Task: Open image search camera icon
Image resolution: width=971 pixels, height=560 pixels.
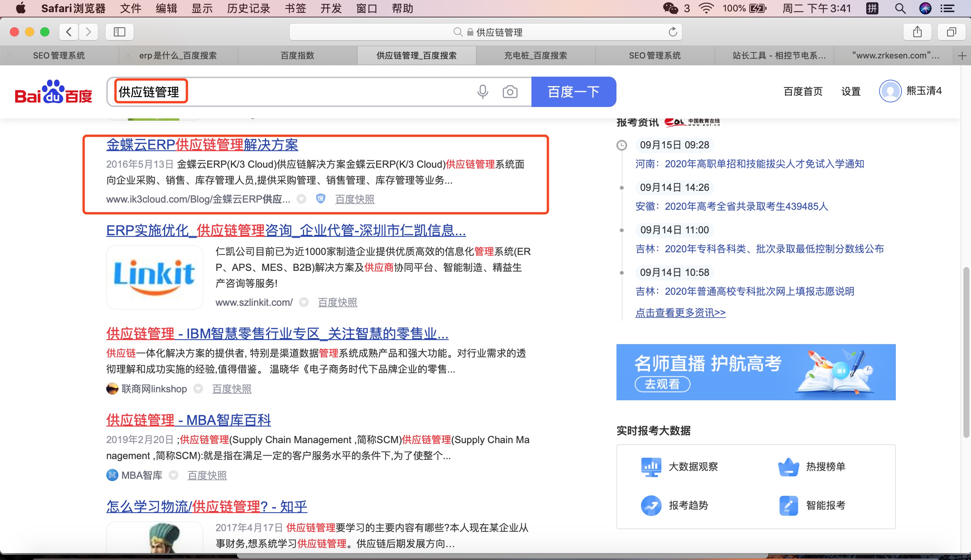Action: [510, 92]
